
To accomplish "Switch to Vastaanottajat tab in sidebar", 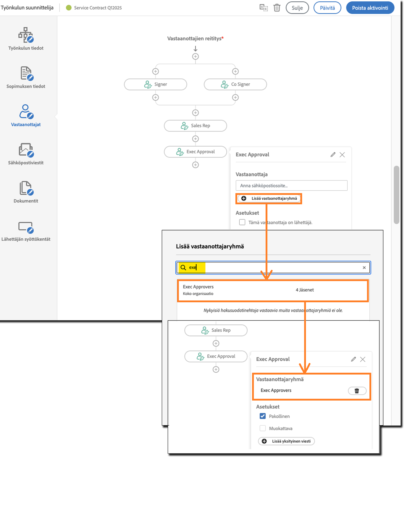I will pyautogui.click(x=26, y=116).
